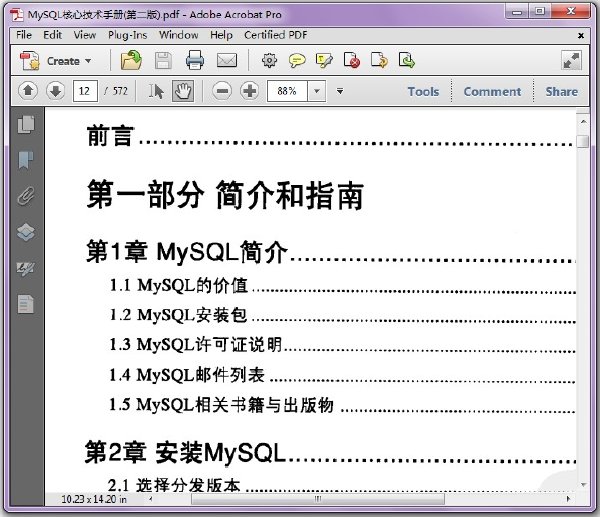Click the horizontal scrollbar left arrow
This screenshot has width=600, height=517.
click(x=151, y=499)
